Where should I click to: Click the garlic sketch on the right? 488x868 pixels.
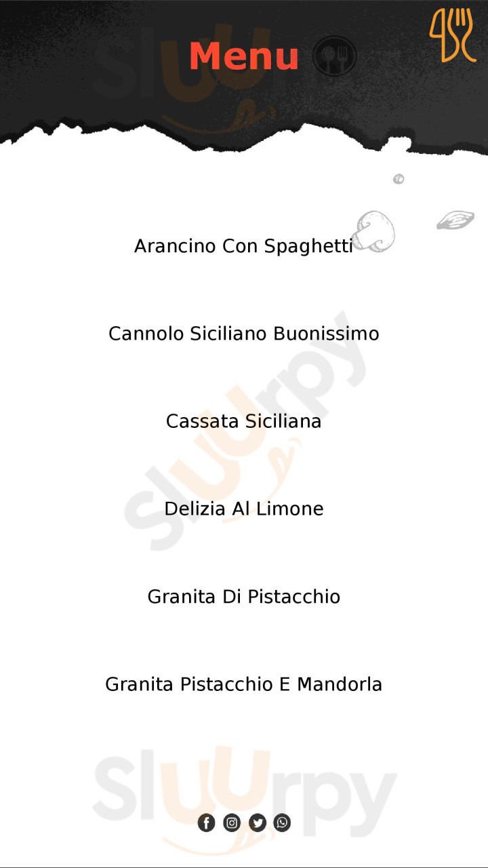(455, 220)
